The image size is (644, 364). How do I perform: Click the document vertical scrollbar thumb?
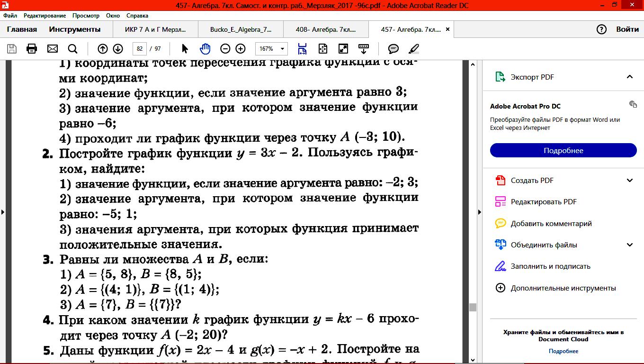[472, 307]
